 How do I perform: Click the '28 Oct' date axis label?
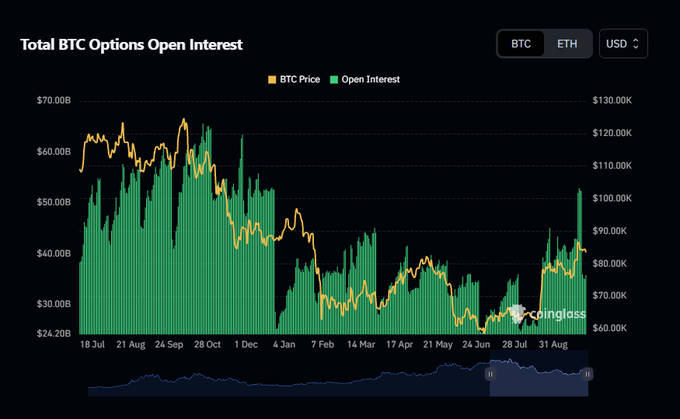(x=207, y=344)
